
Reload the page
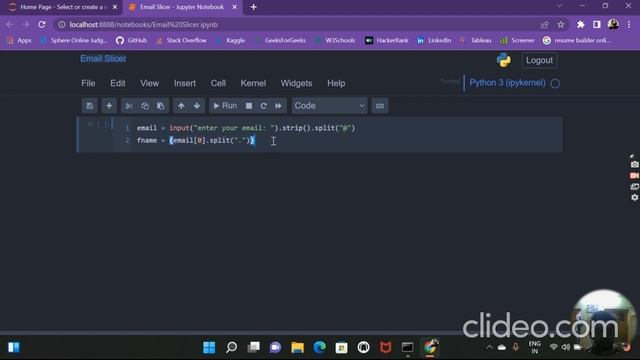[42, 24]
